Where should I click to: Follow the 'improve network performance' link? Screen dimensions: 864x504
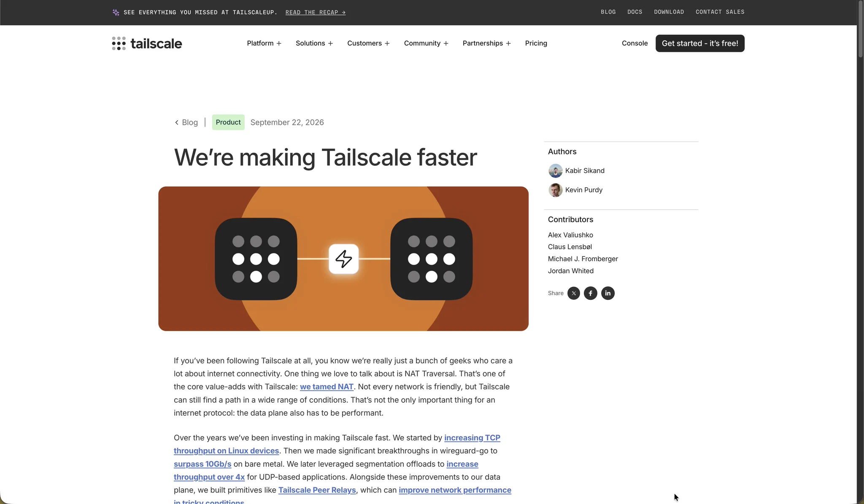455,490
